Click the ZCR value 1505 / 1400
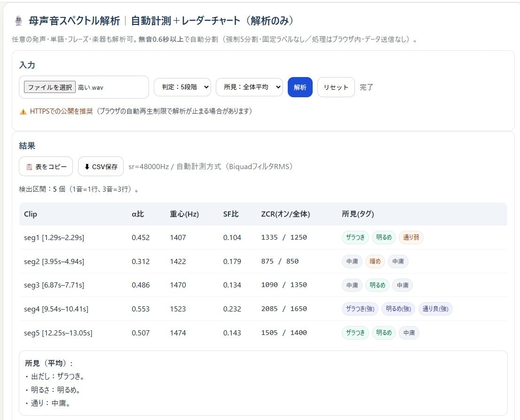Screen dimensions: 520x420 point(284,333)
